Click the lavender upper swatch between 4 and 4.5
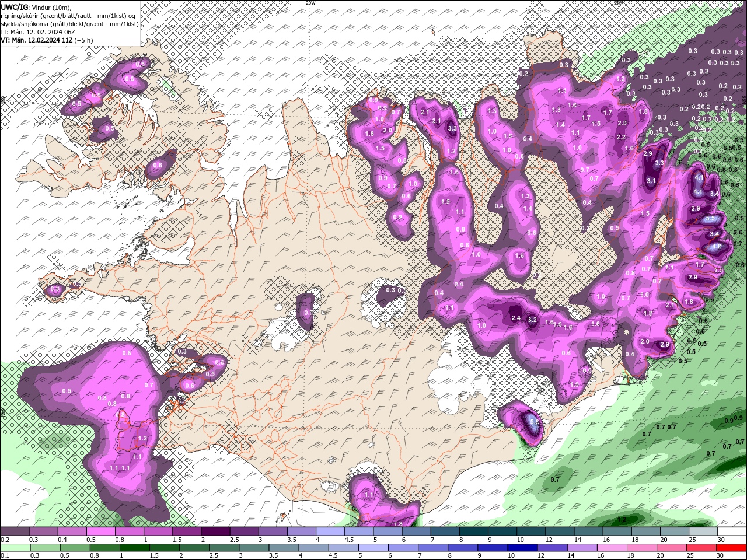The image size is (747, 560). click(x=330, y=531)
